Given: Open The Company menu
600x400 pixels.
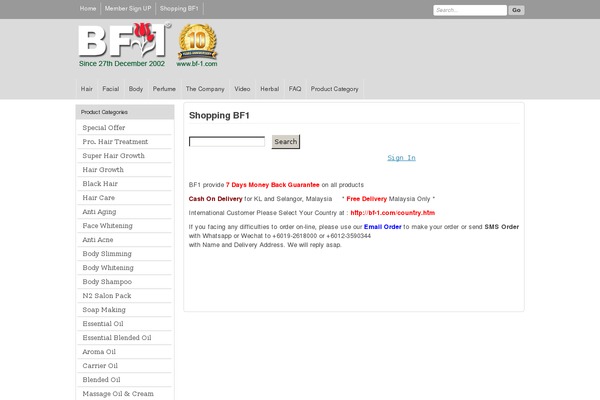Looking at the screenshot, I should 205,89.
